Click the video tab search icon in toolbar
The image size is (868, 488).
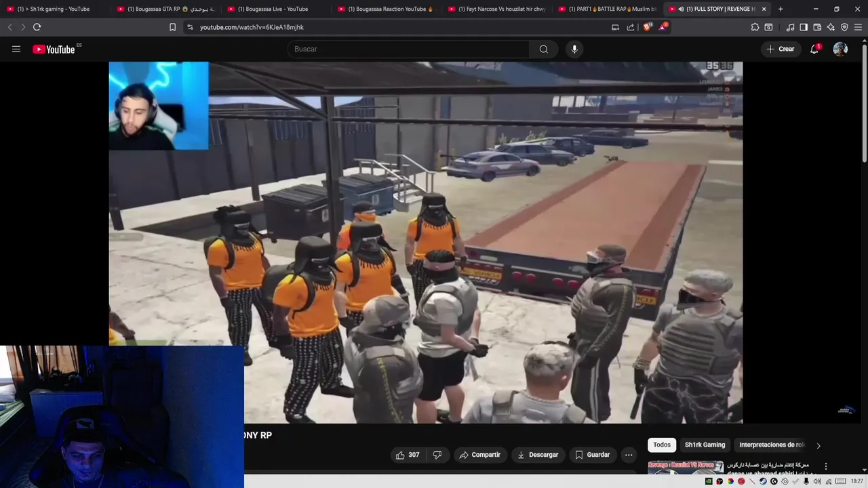pos(768,27)
